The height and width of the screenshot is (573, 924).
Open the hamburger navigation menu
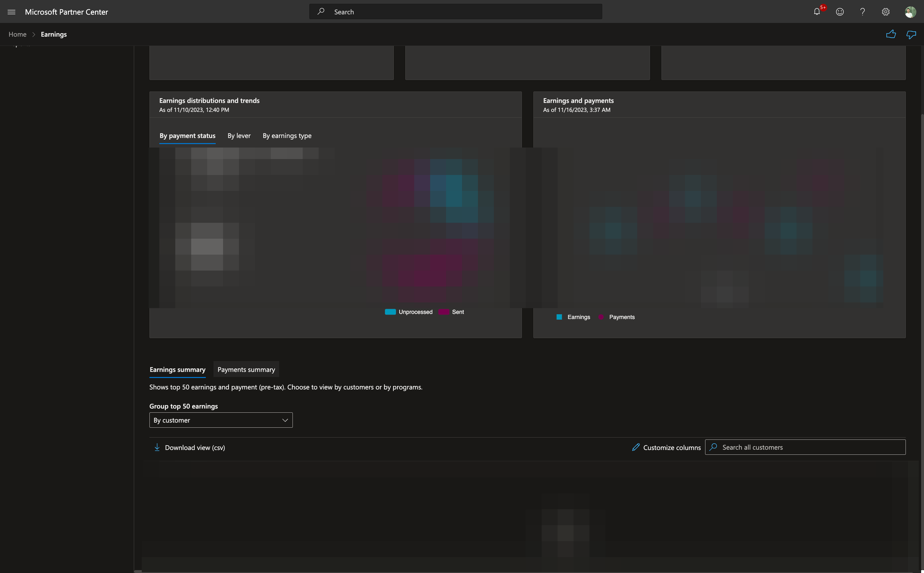[x=11, y=12]
